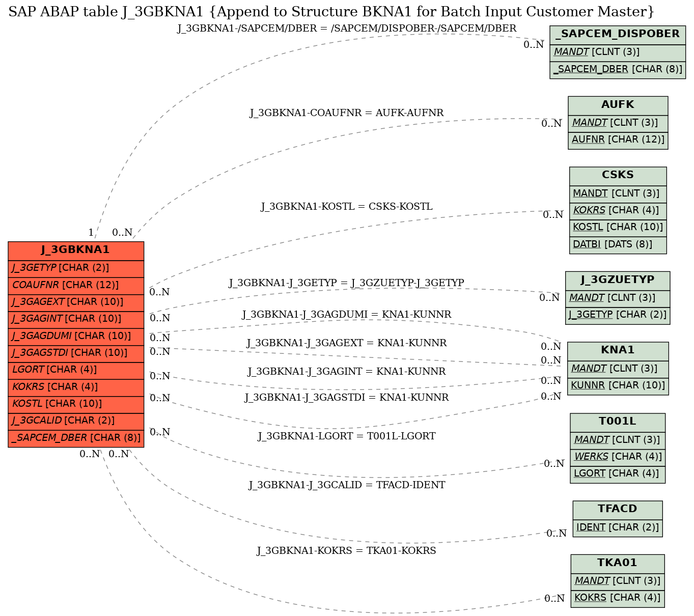Click the J_3GAGEXT = KNA1-KUNNR relation label
The height and width of the screenshot is (616, 694).
[347, 343]
